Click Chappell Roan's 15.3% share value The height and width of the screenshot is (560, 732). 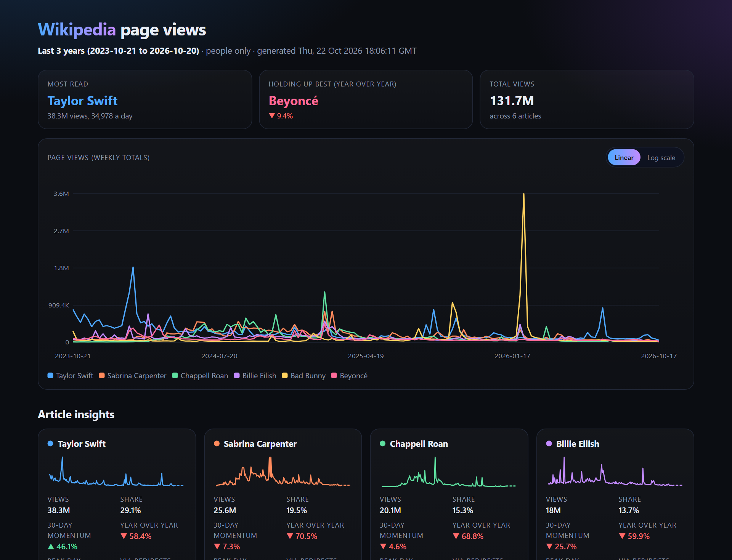pos(462,510)
